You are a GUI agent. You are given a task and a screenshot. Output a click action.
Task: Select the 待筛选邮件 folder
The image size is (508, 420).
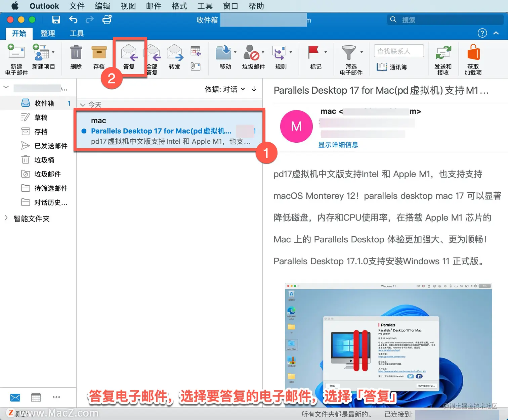38,188
